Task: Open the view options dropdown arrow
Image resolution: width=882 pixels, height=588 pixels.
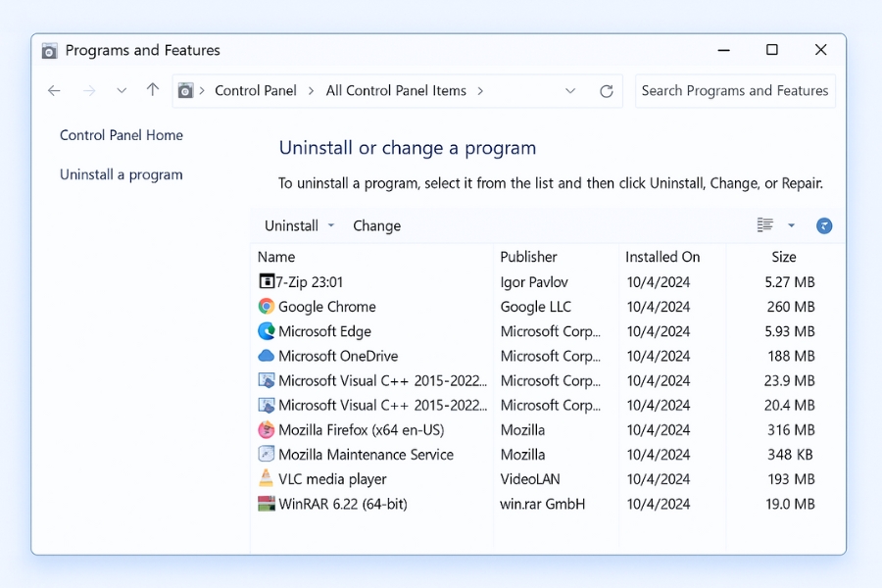Action: point(792,225)
